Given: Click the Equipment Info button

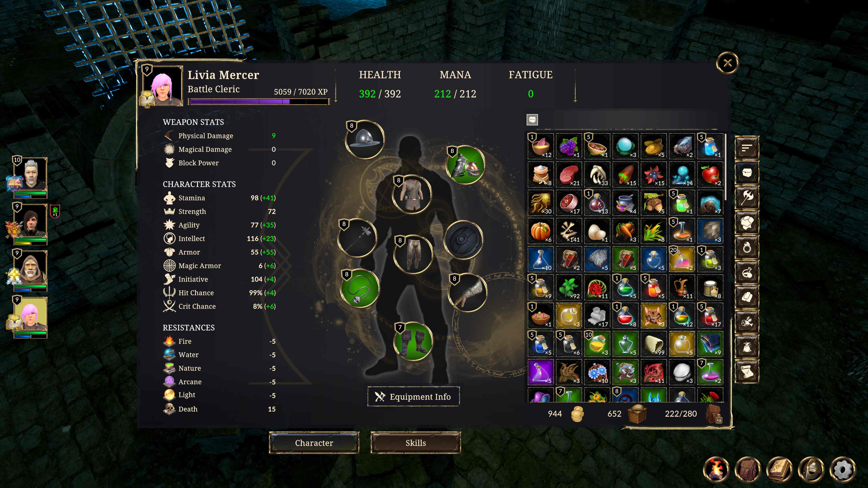Looking at the screenshot, I should click(413, 397).
